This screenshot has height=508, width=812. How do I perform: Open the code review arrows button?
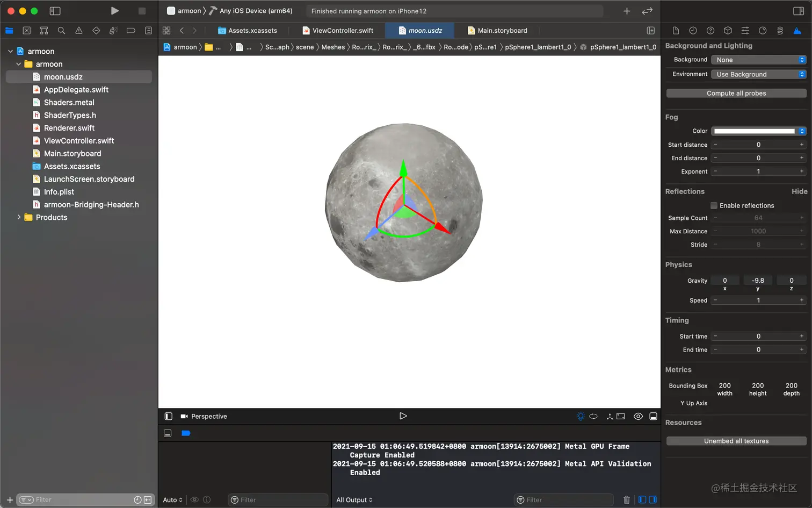647,11
